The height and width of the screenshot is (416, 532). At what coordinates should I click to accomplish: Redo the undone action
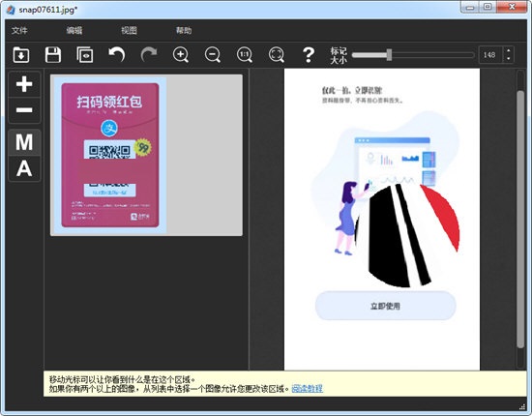(149, 54)
